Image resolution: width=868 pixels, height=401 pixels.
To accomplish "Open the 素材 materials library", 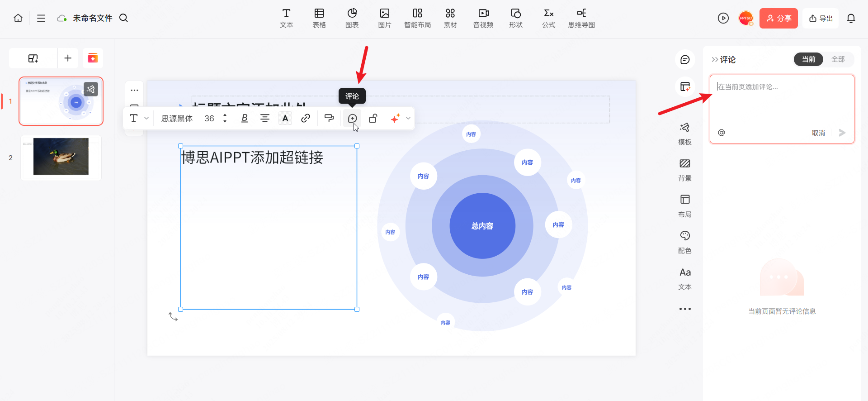I will (x=450, y=18).
